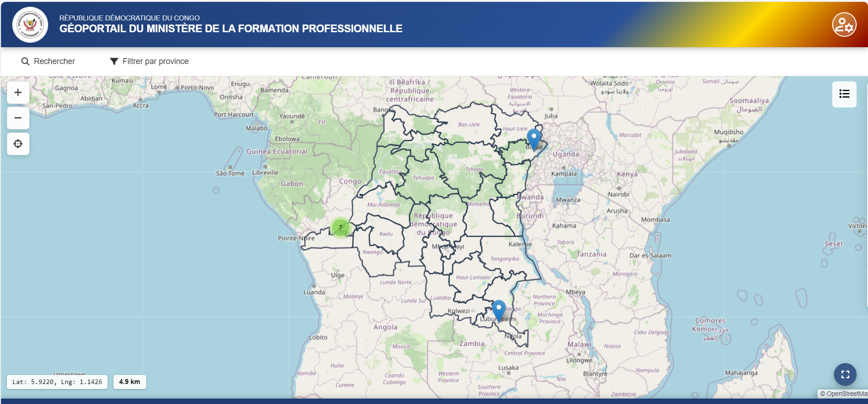Viewport: 868px width, 404px height.
Task: Open the layer list panel
Action: coord(844,94)
